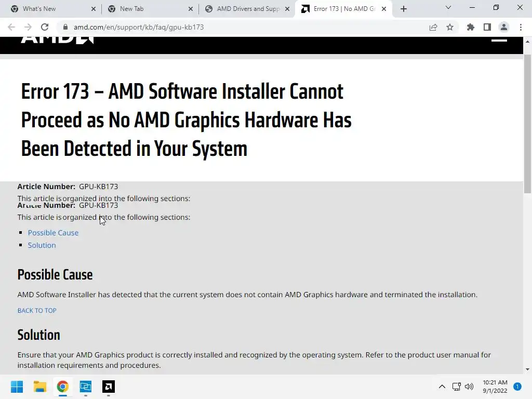Viewport: 532px width, 399px height.
Task: Open the clock and calendar flyout
Action: 495,387
